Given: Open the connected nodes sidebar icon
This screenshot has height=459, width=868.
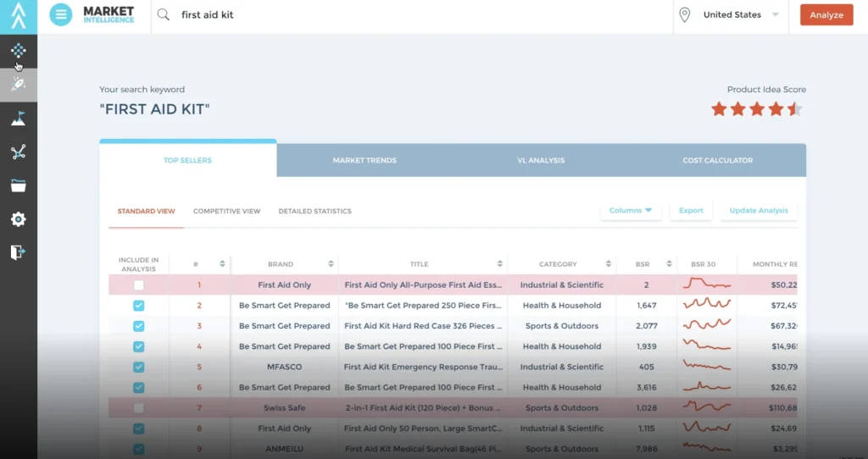Looking at the screenshot, I should [x=19, y=152].
